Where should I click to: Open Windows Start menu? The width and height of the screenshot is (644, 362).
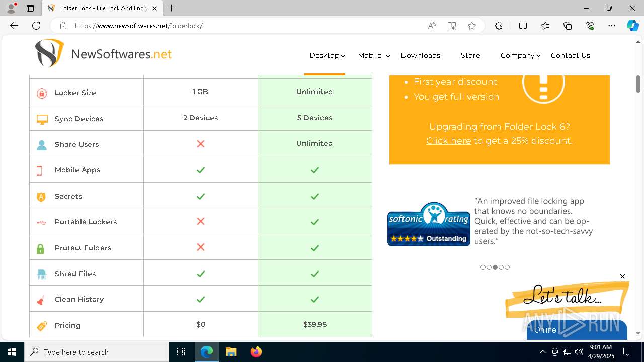12,352
